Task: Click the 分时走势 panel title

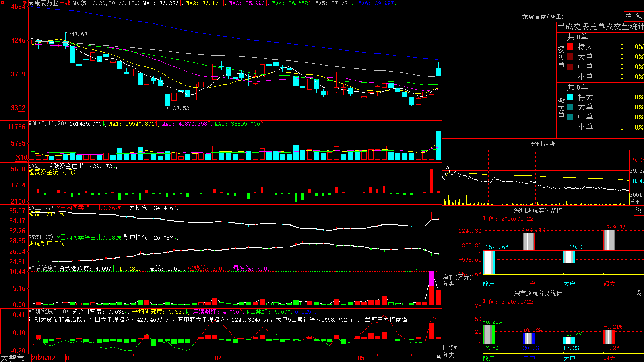Action: [x=543, y=144]
